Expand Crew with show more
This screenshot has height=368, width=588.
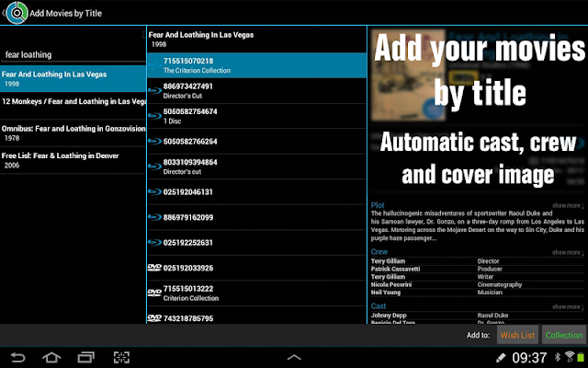[568, 252]
